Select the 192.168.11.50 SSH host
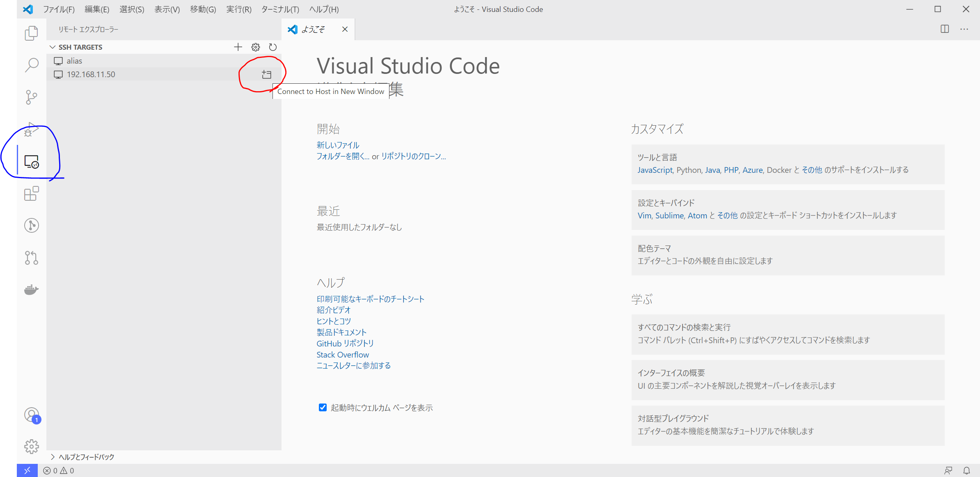The image size is (980, 477). (x=91, y=74)
